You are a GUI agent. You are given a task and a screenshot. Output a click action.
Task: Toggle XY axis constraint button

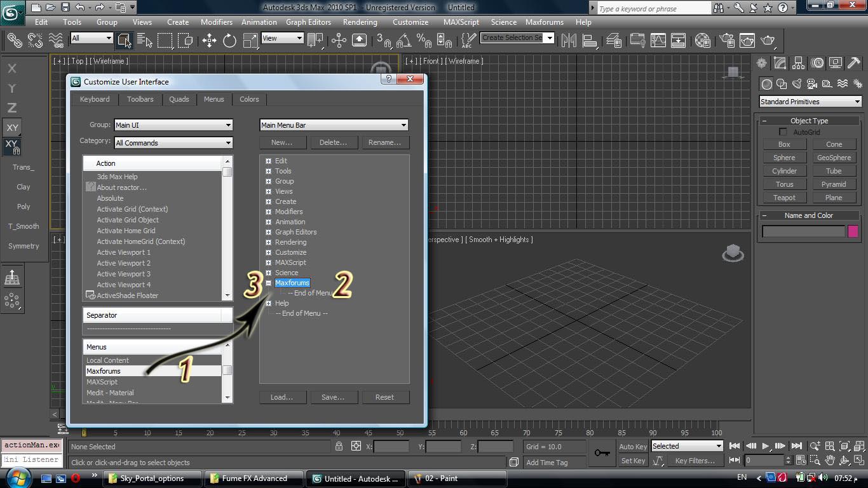pyautogui.click(x=12, y=128)
